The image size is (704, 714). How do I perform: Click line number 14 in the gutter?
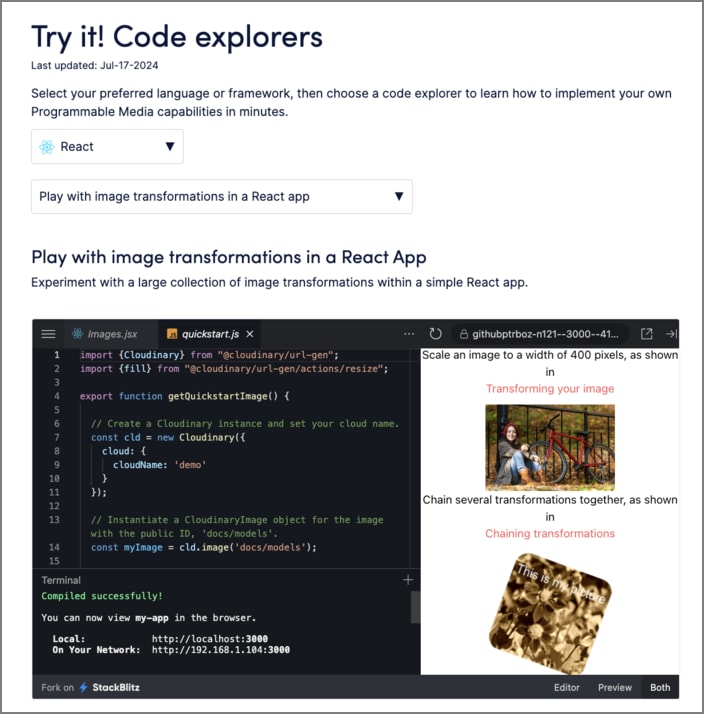tap(54, 547)
